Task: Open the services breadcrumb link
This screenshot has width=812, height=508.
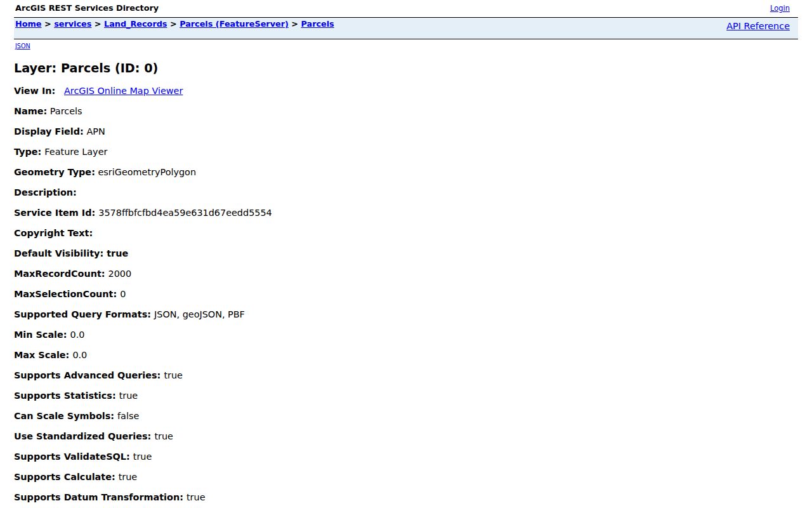Action: (73, 24)
